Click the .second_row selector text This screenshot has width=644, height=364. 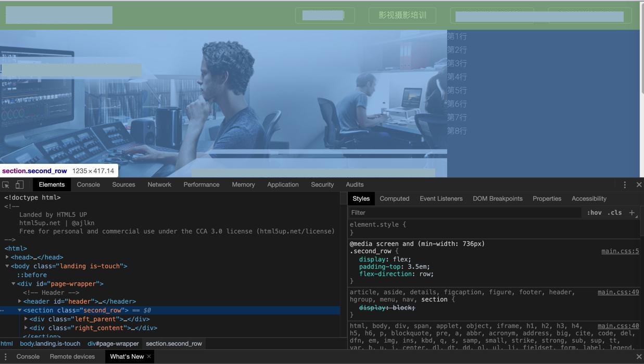click(370, 251)
